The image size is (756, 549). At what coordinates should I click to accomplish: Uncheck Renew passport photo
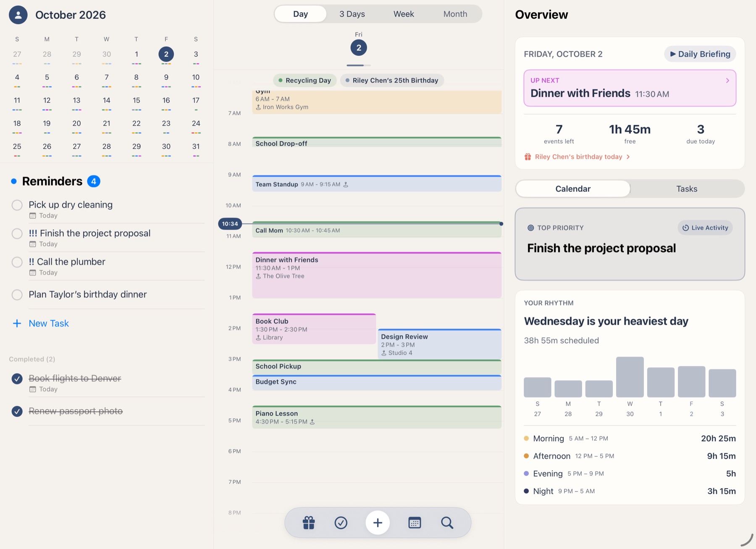(17, 411)
